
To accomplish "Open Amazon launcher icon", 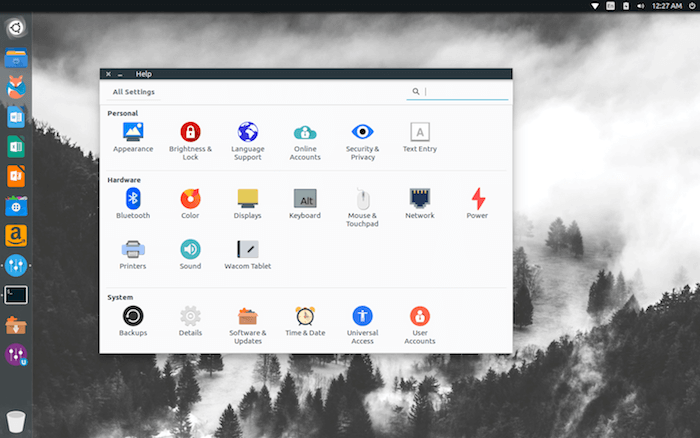I will click(x=16, y=236).
